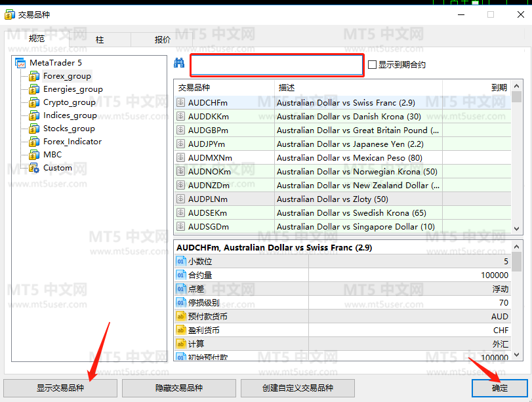Click the text icon beside 盈利货币

point(181,330)
